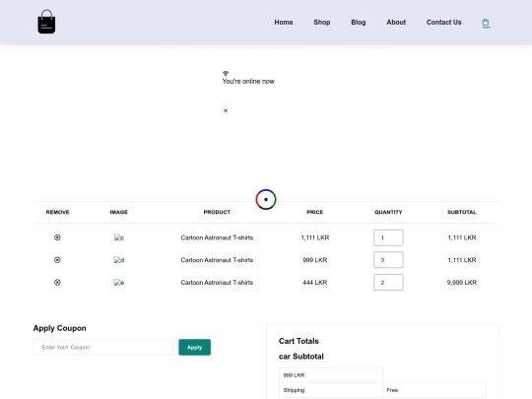Click the shopping bag logo

[x=46, y=22]
